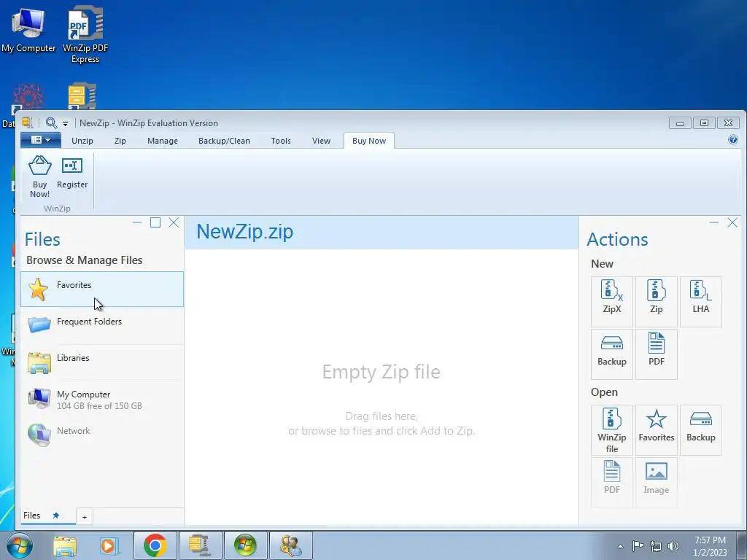Show hidden tray icons arrow
Screen dimensions: 747x560
[x=620, y=546]
